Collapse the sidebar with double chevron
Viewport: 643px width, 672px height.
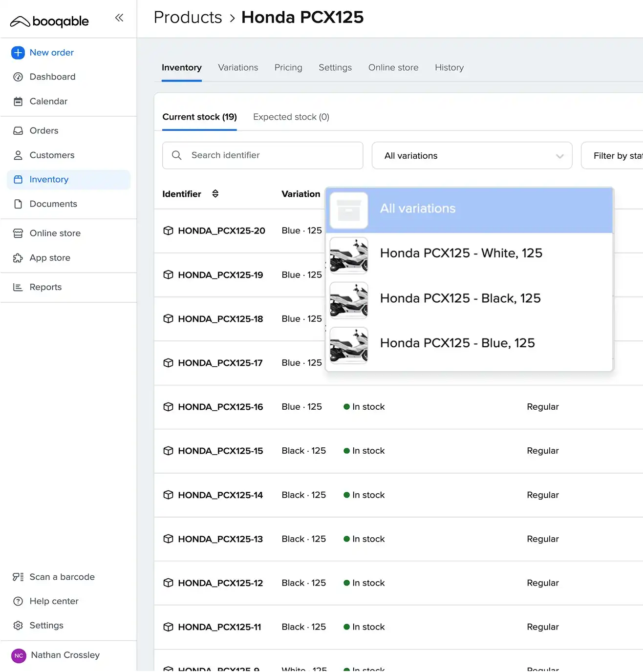coord(119,18)
